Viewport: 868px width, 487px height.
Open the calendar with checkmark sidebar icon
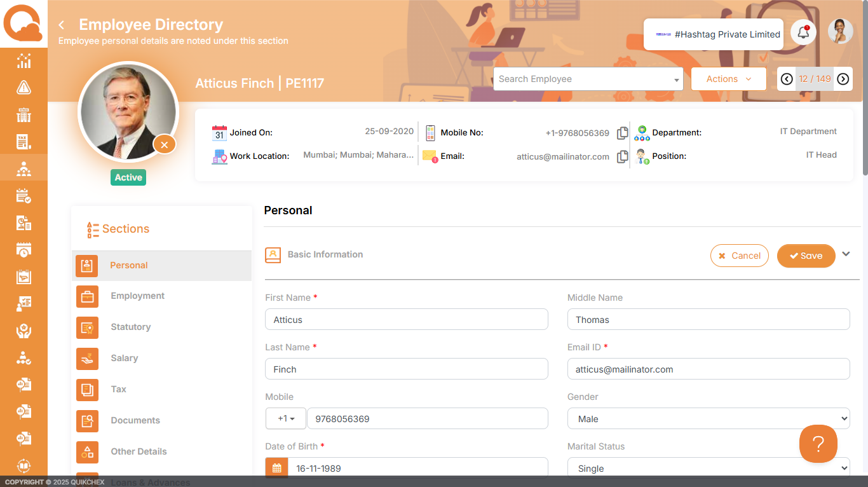pos(24,196)
